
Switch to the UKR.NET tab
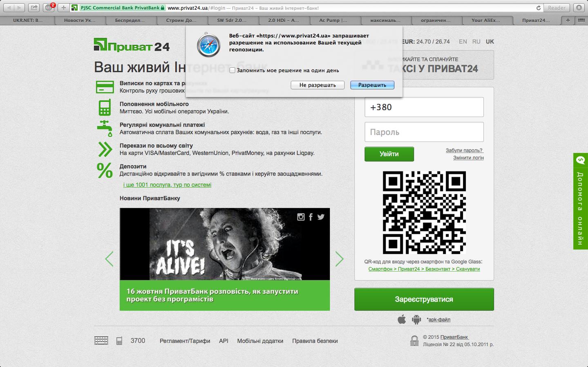pyautogui.click(x=27, y=20)
